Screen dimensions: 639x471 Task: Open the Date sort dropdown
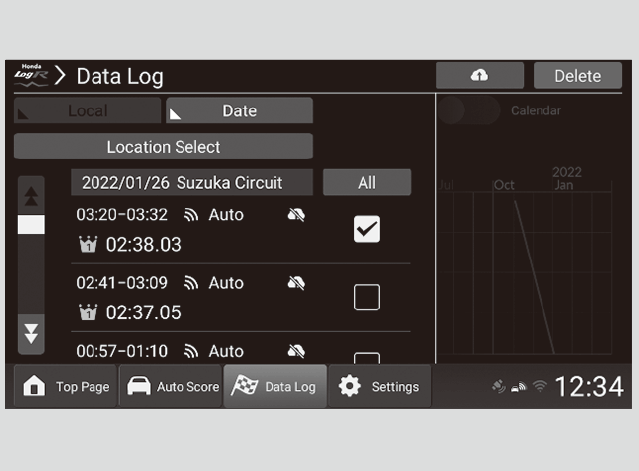click(239, 111)
